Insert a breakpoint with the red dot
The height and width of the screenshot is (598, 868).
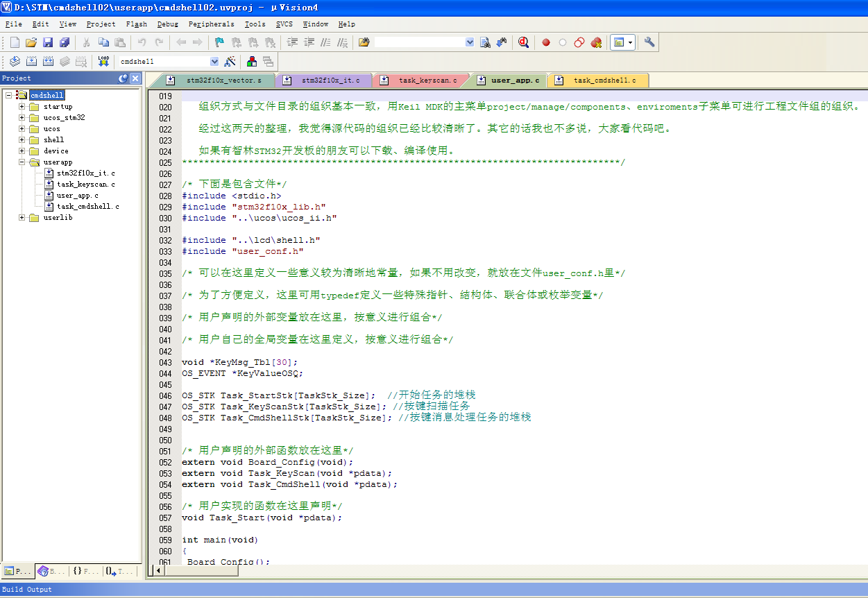[546, 42]
